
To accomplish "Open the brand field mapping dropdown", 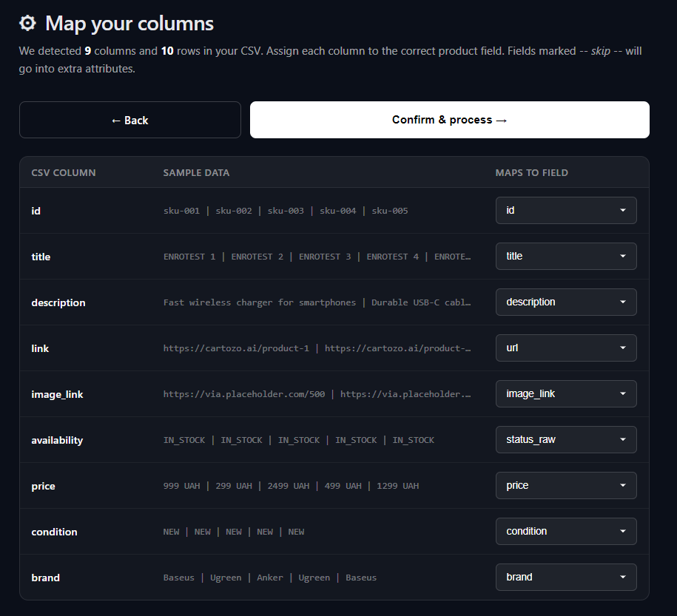I will point(566,577).
